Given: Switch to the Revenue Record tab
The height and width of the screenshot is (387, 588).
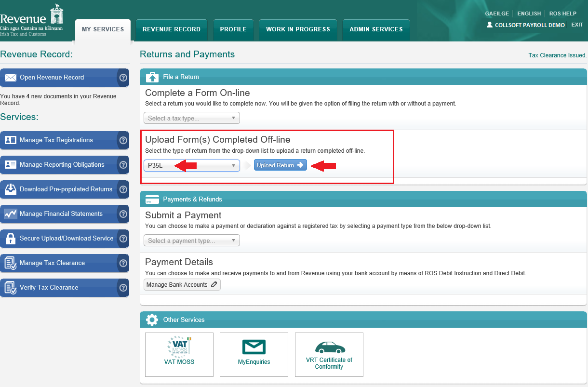Looking at the screenshot, I should pyautogui.click(x=172, y=29).
